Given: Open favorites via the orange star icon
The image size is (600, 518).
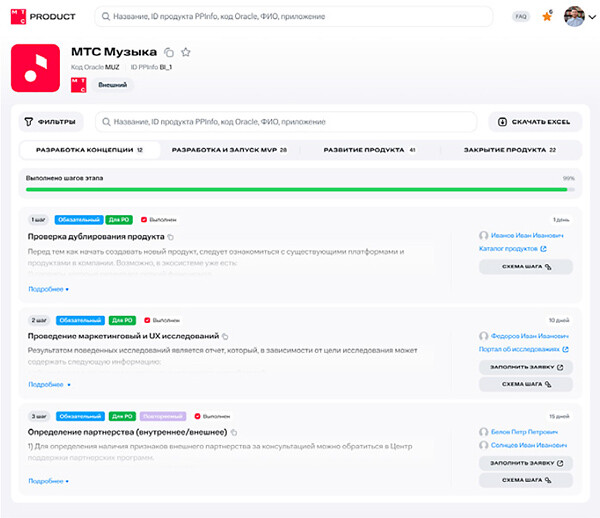Looking at the screenshot, I should tap(547, 17).
